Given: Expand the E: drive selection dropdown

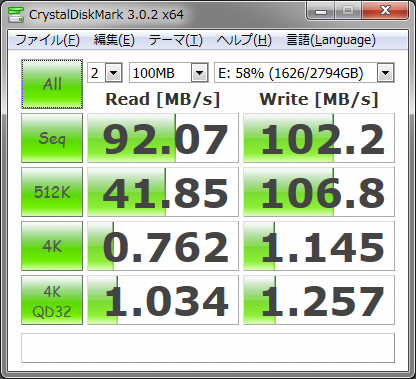Looking at the screenshot, I should (385, 73).
